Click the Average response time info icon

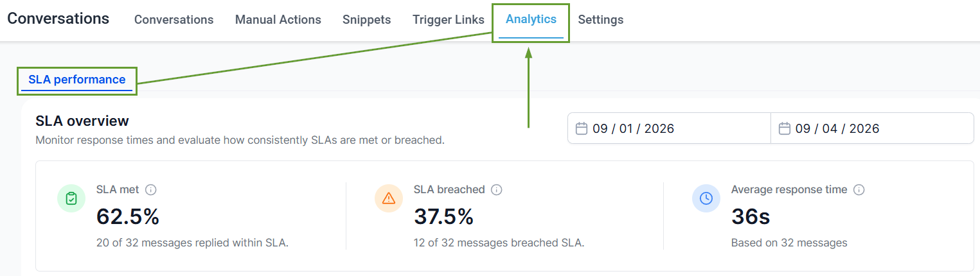coord(859,190)
